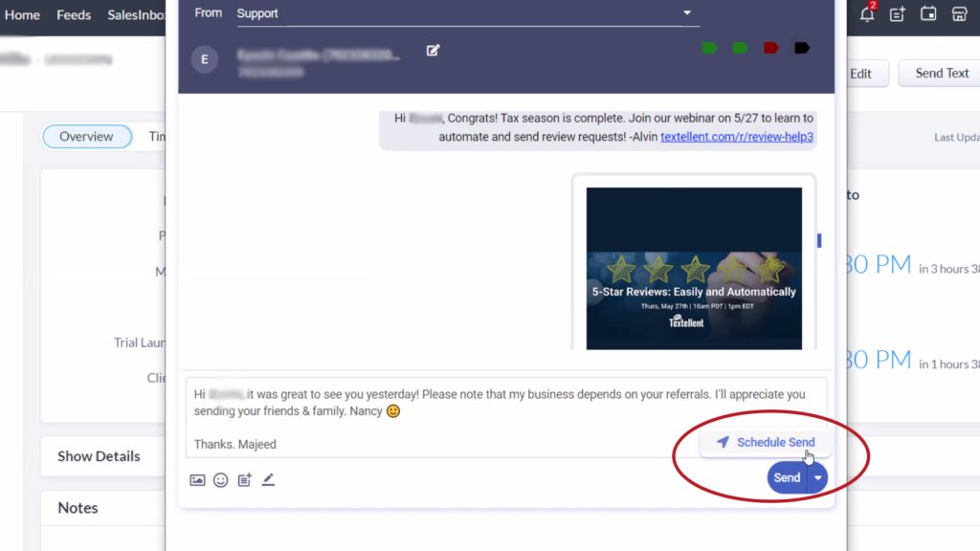The width and height of the screenshot is (980, 551).
Task: Select the green tag beside the contact
Action: coord(708,46)
